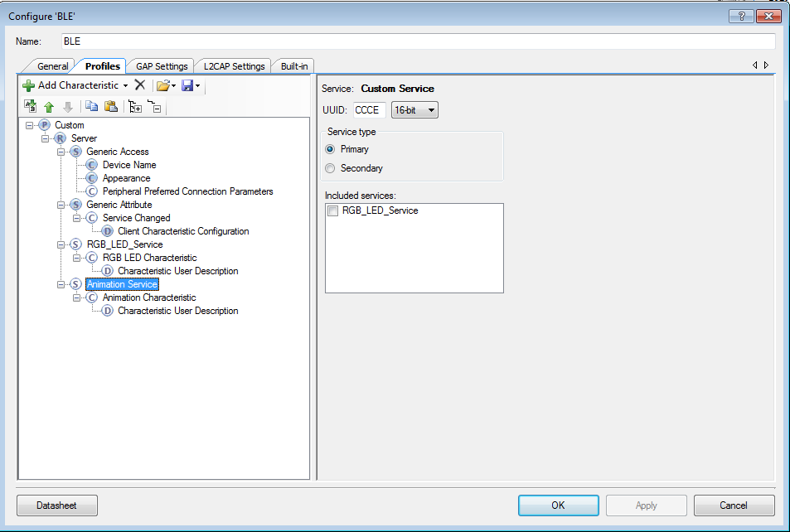790x532 pixels.
Task: Click the UUID field showing CCCE
Action: [x=370, y=110]
